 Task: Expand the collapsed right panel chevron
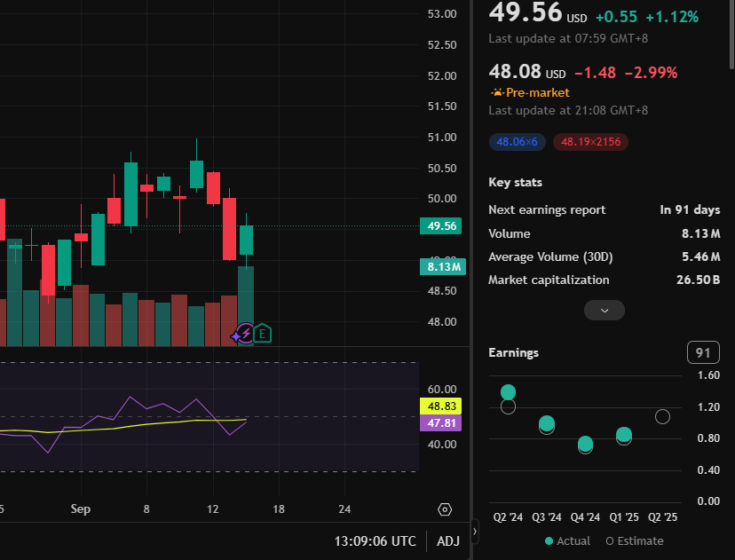(x=473, y=532)
